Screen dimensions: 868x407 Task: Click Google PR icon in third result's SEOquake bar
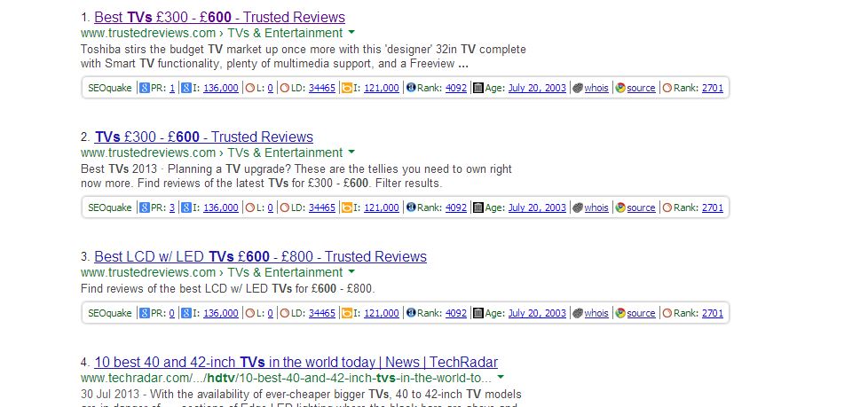click(145, 314)
